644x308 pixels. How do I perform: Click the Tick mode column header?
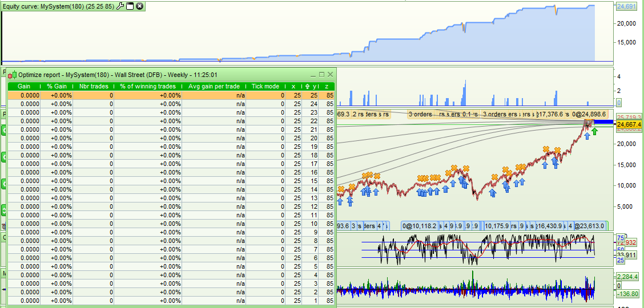coord(265,86)
